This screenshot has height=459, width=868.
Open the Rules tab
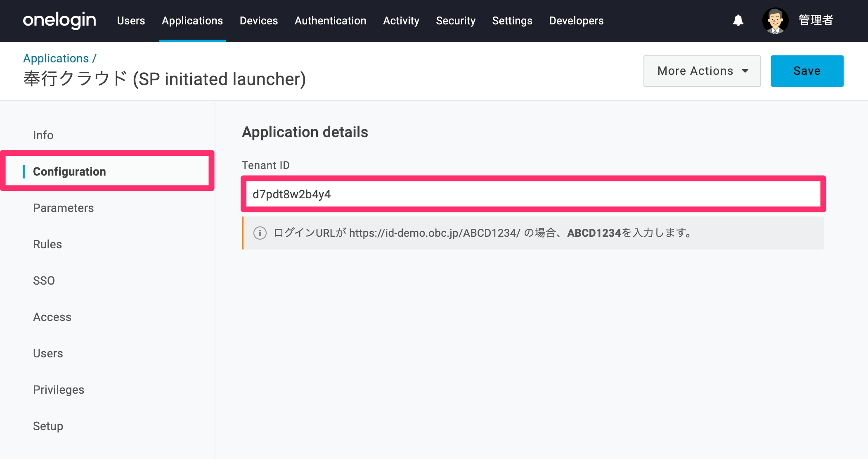click(47, 244)
